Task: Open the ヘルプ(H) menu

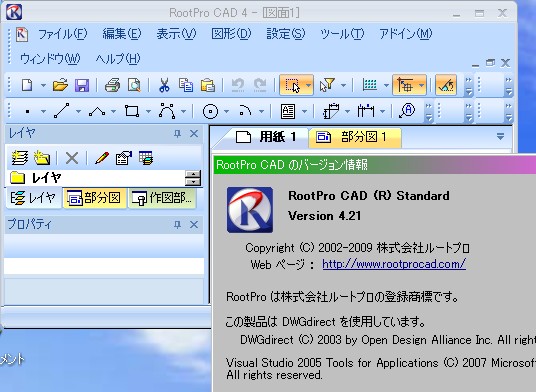Action: click(118, 59)
